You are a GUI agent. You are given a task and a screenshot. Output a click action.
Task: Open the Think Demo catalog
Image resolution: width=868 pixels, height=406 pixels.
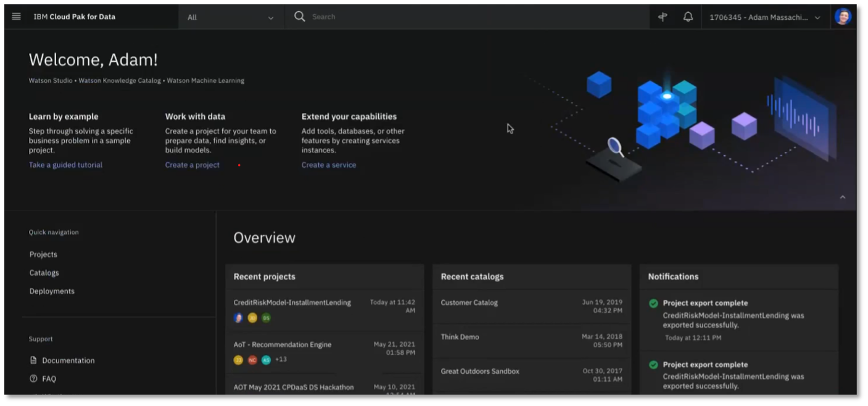[x=460, y=337]
